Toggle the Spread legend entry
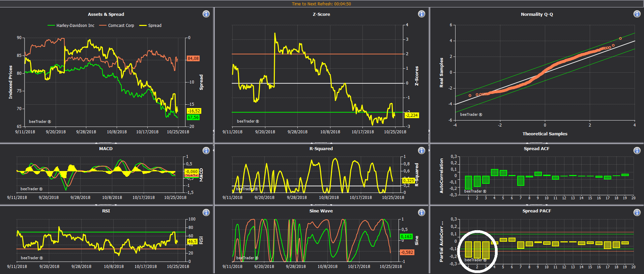This screenshot has width=644, height=274. pos(150,26)
